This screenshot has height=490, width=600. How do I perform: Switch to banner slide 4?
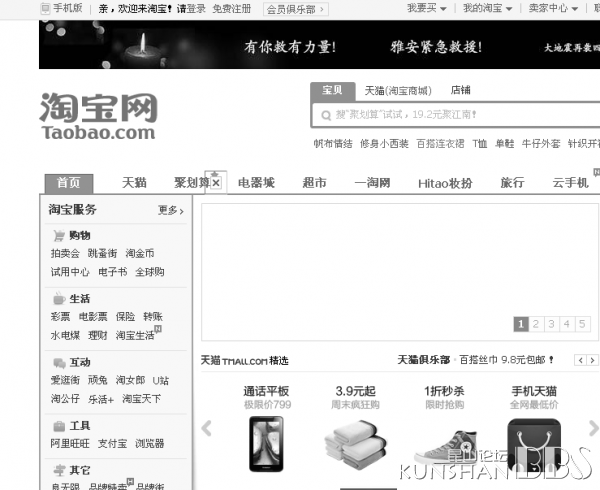click(x=567, y=324)
